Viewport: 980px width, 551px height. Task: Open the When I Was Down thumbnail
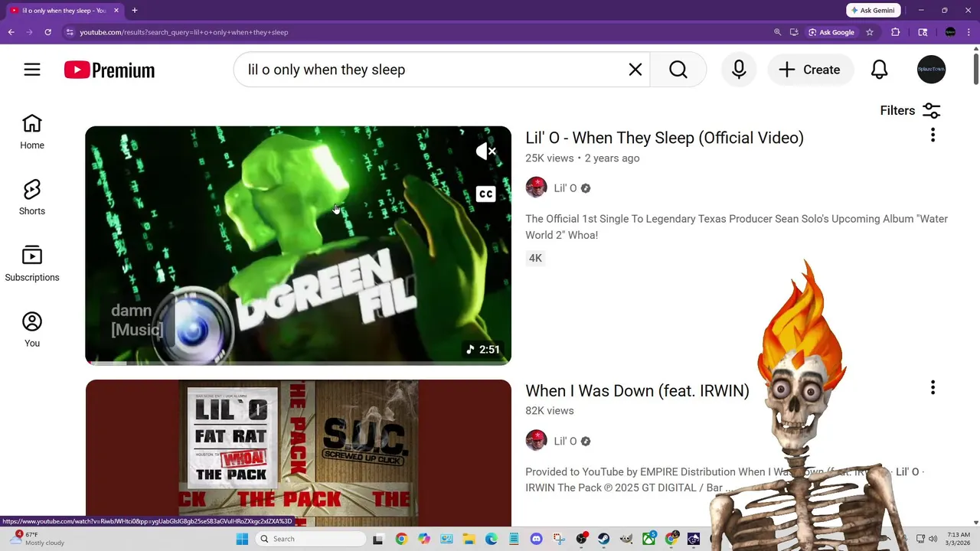click(298, 453)
